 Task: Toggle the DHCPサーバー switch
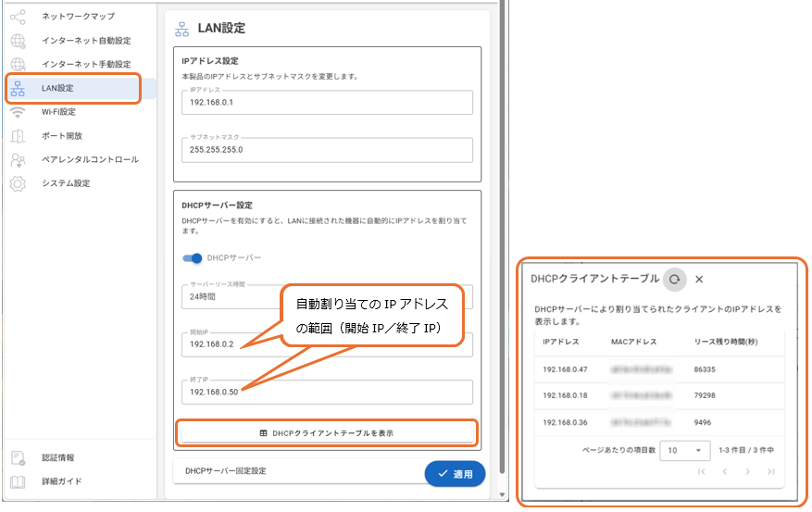click(194, 258)
